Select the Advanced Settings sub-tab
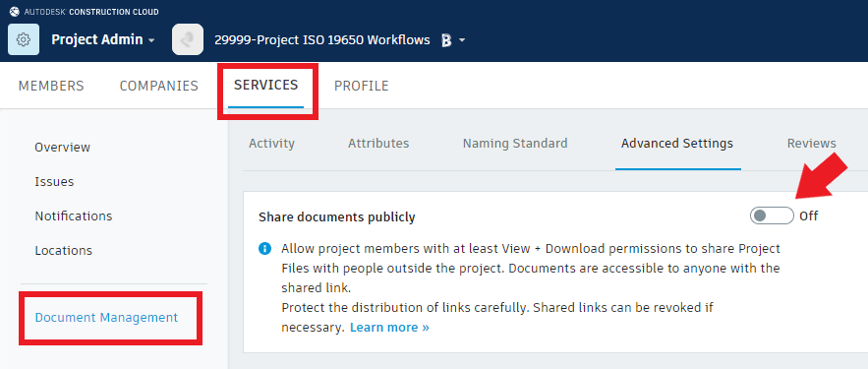The height and width of the screenshot is (369, 868). (677, 144)
